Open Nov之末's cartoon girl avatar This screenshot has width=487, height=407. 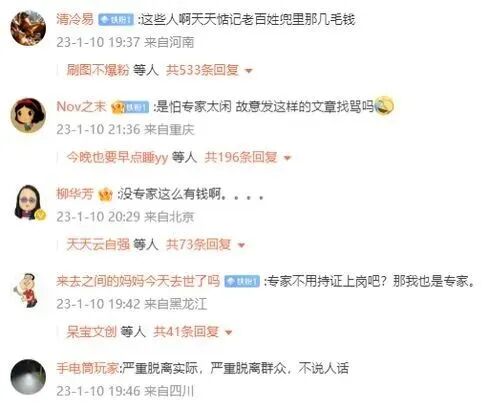(x=28, y=115)
